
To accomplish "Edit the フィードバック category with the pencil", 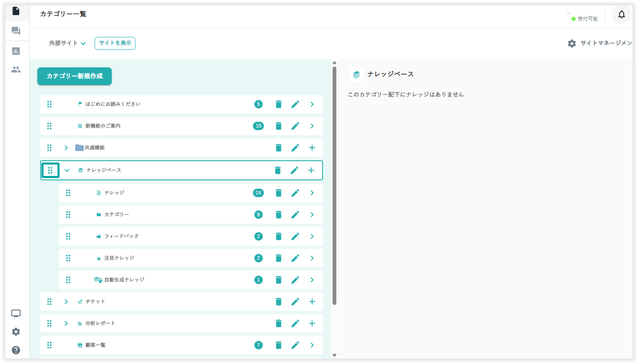I will 295,236.
